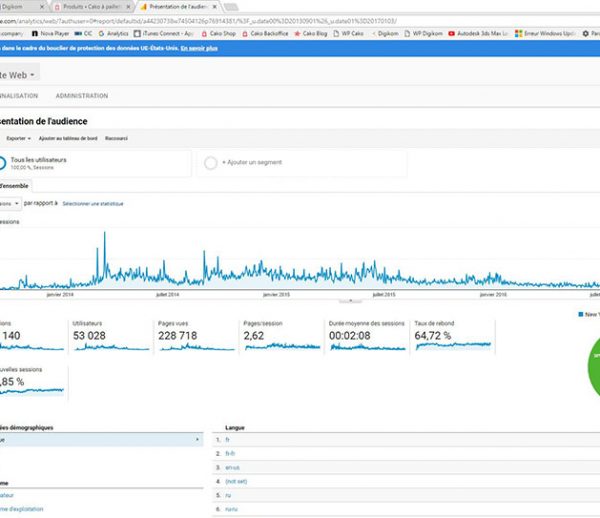Close the Digikom browser tab
600x518 pixels.
coord(42,7)
